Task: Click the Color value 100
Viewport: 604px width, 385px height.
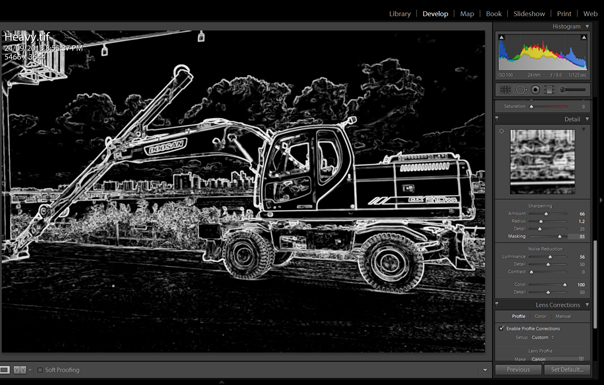Action: click(581, 284)
